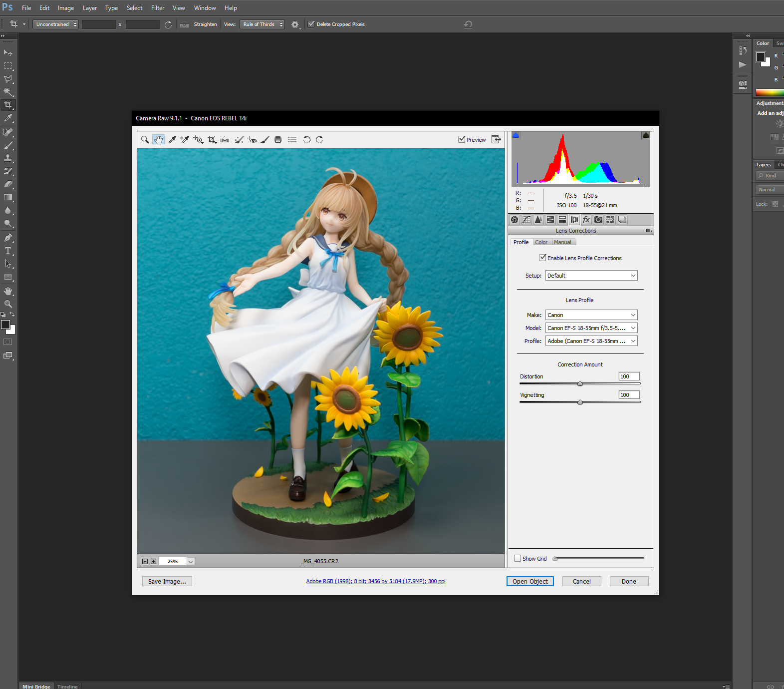Select the Graduated Filter tool

coord(278,140)
